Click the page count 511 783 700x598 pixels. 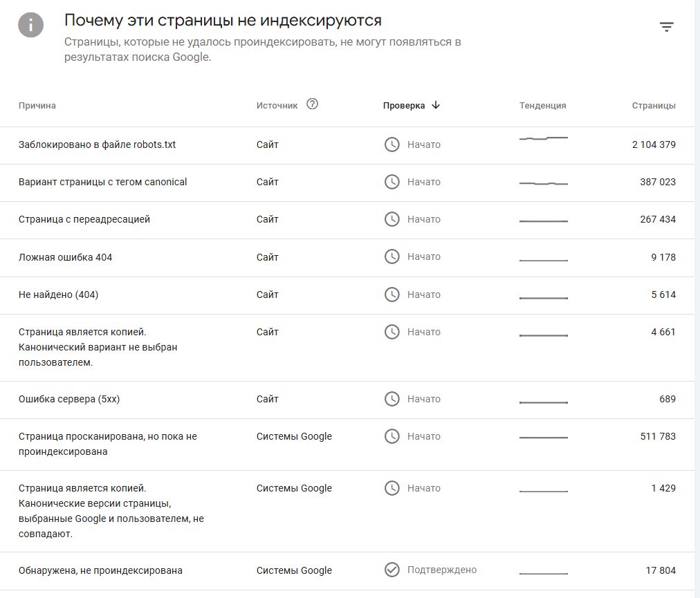(658, 436)
